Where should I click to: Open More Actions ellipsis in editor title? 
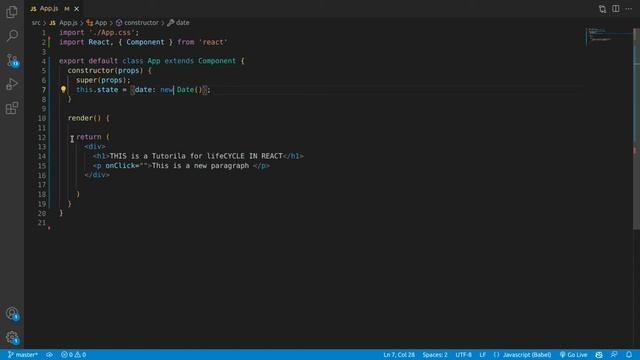629,9
